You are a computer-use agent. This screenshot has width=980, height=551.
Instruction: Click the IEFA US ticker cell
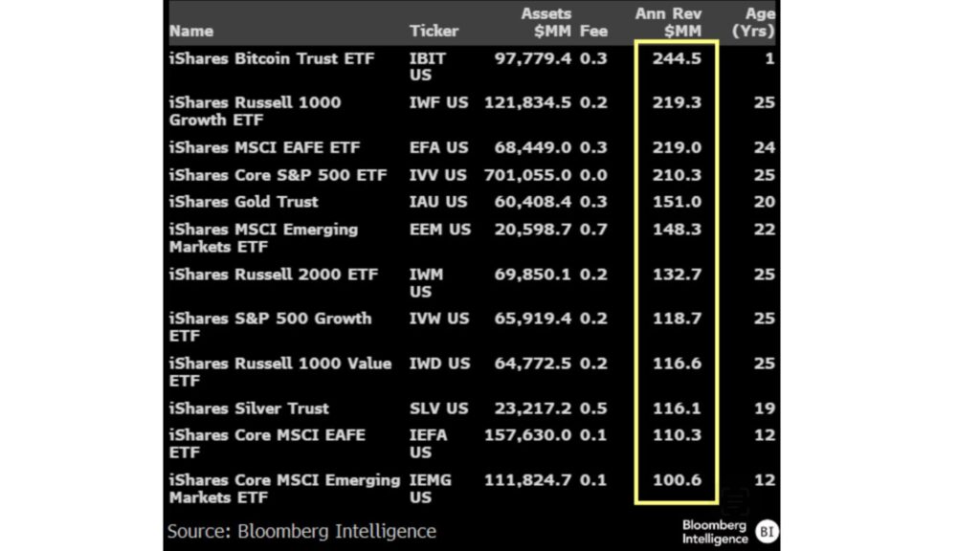(428, 444)
